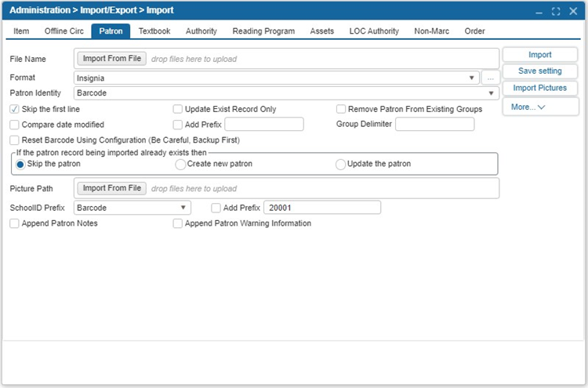Choose Create new patron option
This screenshot has height=388, width=588.
pos(180,164)
